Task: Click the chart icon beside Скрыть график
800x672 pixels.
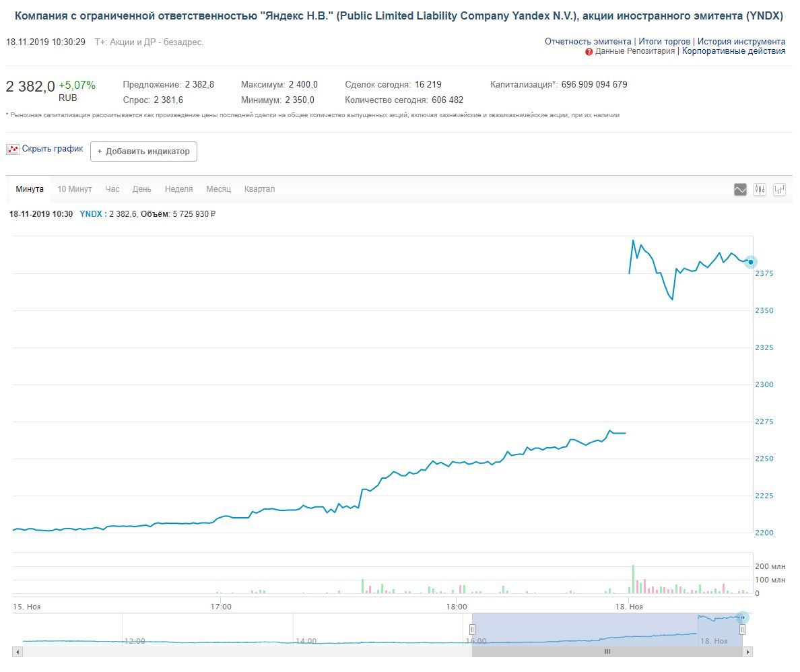Action: (13, 149)
